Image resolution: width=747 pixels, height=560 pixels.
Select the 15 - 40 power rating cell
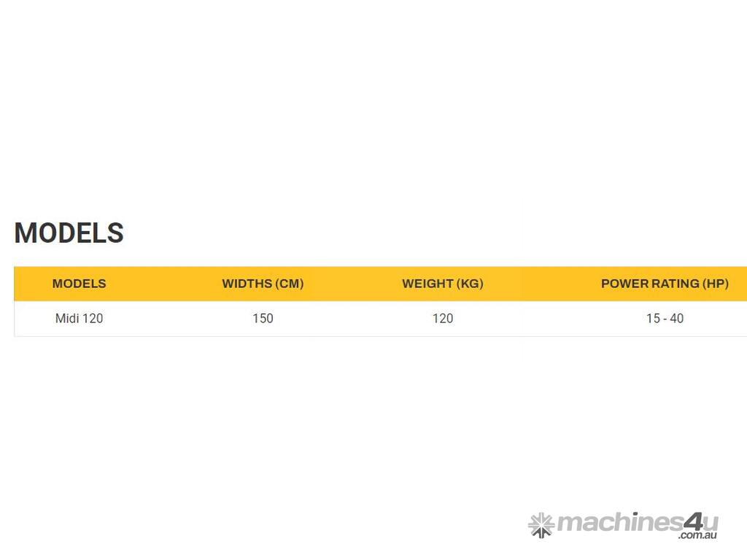click(x=665, y=319)
